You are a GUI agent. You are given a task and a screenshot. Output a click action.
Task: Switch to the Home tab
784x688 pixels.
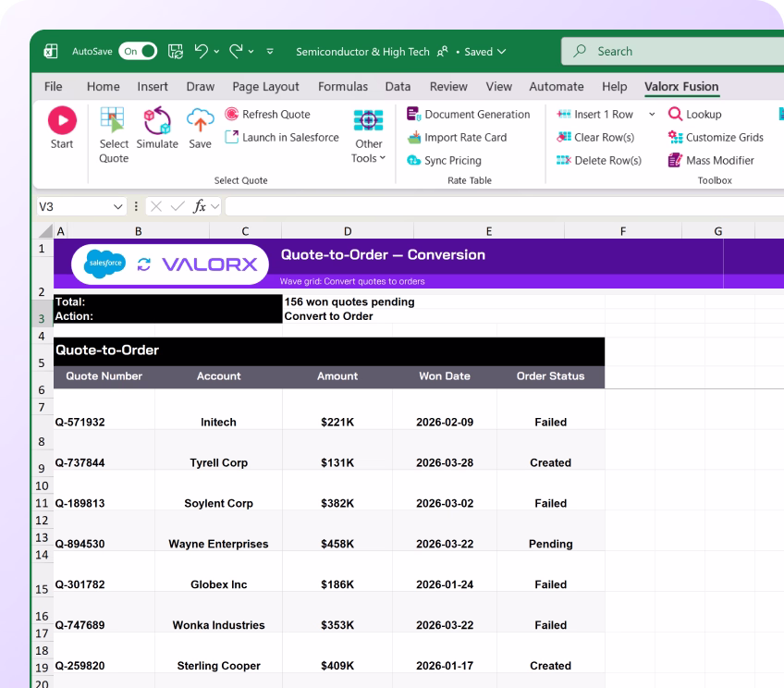pos(103,87)
